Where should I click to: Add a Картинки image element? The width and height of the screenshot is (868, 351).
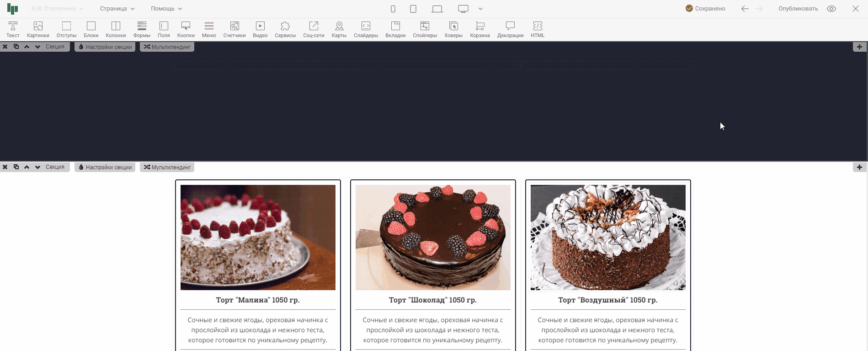tap(38, 29)
